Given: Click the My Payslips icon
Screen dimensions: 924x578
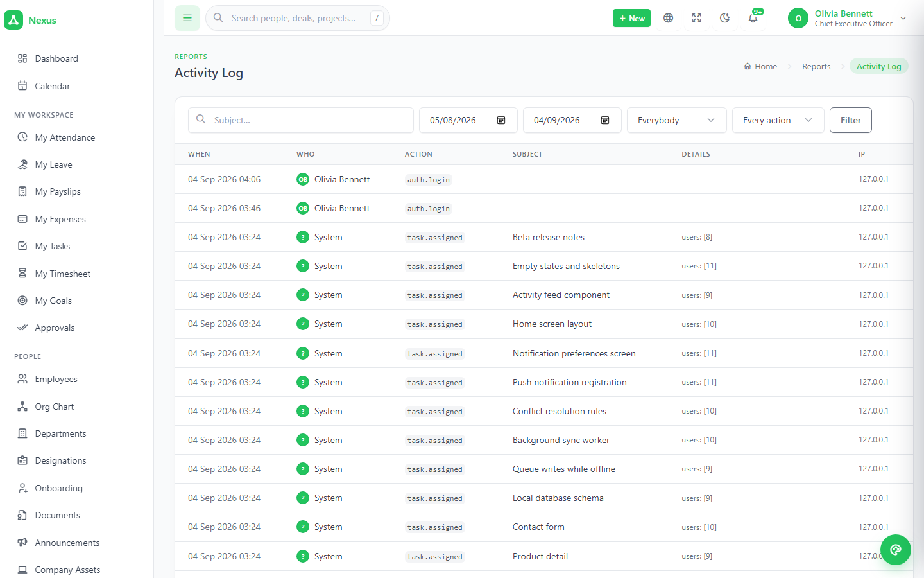Looking at the screenshot, I should [22, 191].
